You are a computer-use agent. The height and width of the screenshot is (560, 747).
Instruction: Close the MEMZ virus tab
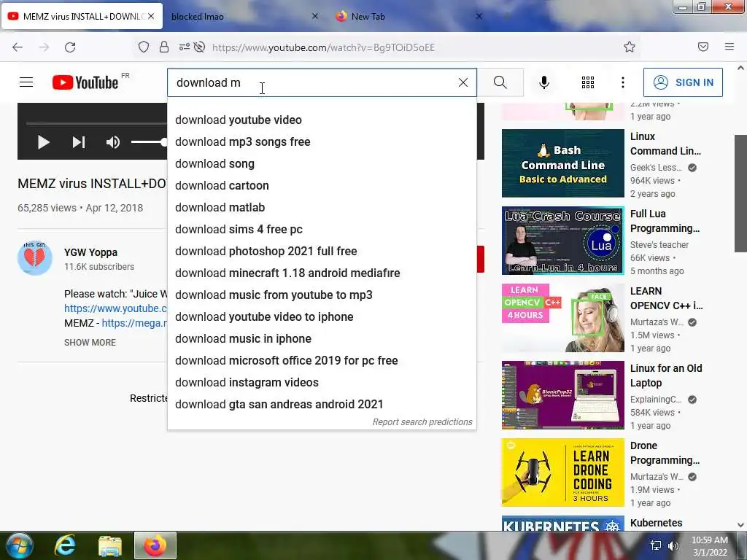[151, 16]
